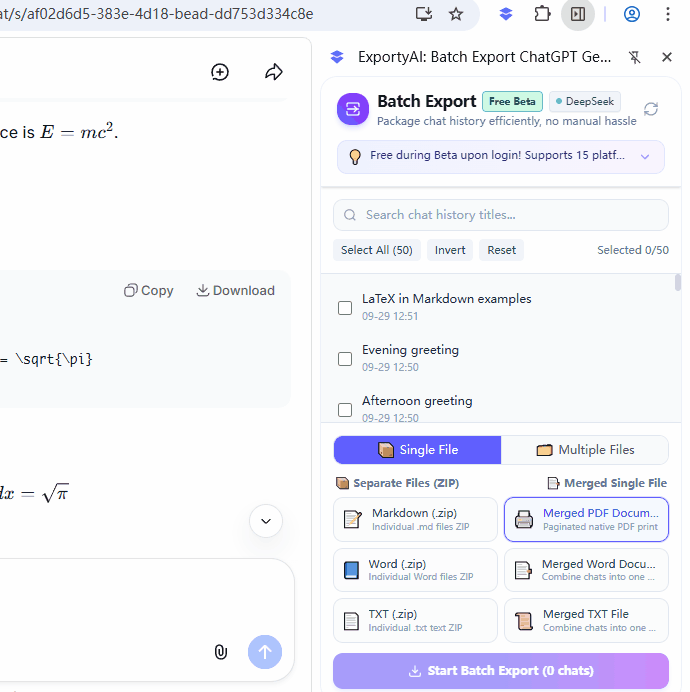Focus the Search chat history titles field
690x692 pixels.
(x=501, y=215)
